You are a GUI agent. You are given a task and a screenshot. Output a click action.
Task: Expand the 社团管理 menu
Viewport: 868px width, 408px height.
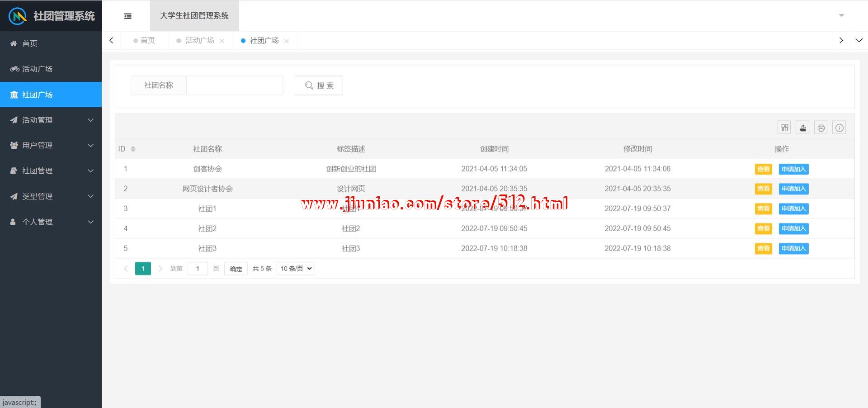[x=51, y=171]
